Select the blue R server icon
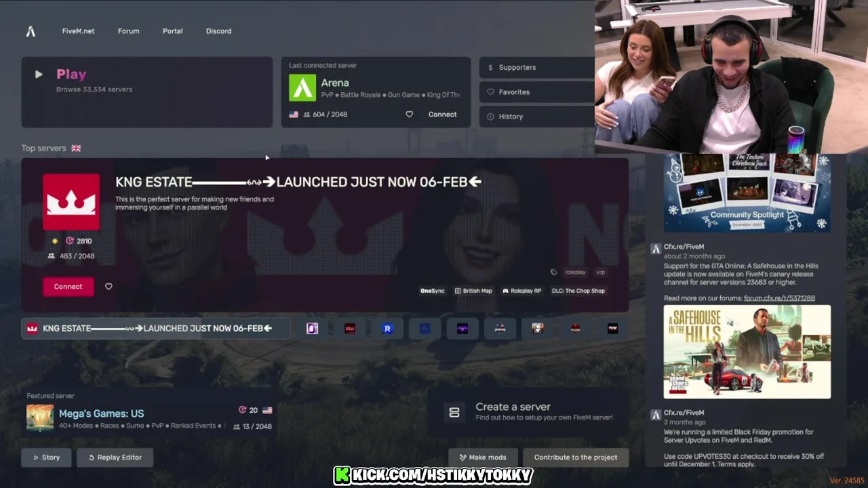This screenshot has width=868, height=488. tap(387, 329)
